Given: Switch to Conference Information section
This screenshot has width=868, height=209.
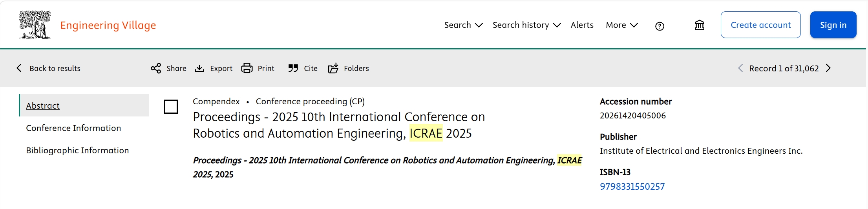Looking at the screenshot, I should pyautogui.click(x=73, y=128).
